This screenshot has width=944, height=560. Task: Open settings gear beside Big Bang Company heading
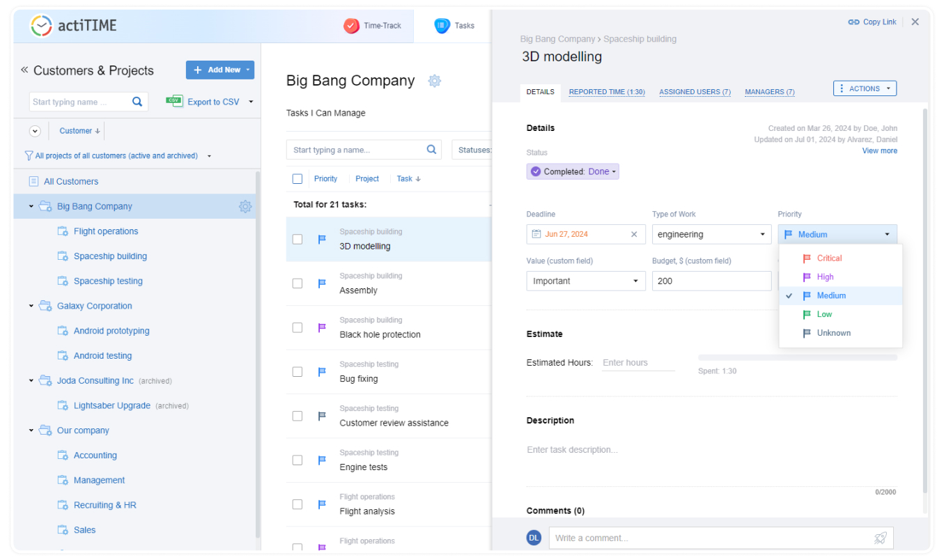[x=434, y=81]
